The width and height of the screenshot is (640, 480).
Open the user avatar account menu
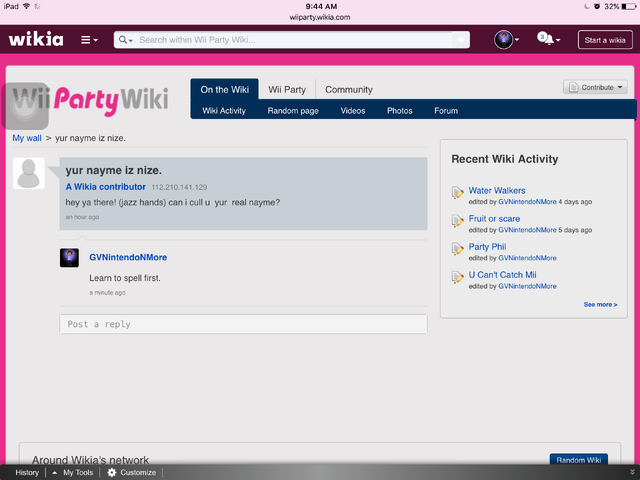coord(506,40)
